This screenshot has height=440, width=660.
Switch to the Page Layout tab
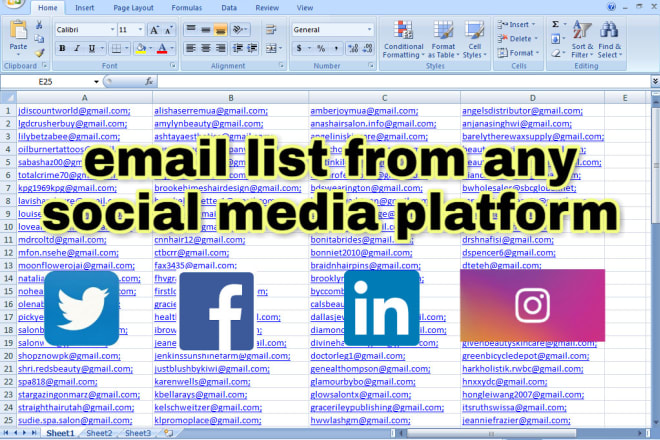pos(133,8)
